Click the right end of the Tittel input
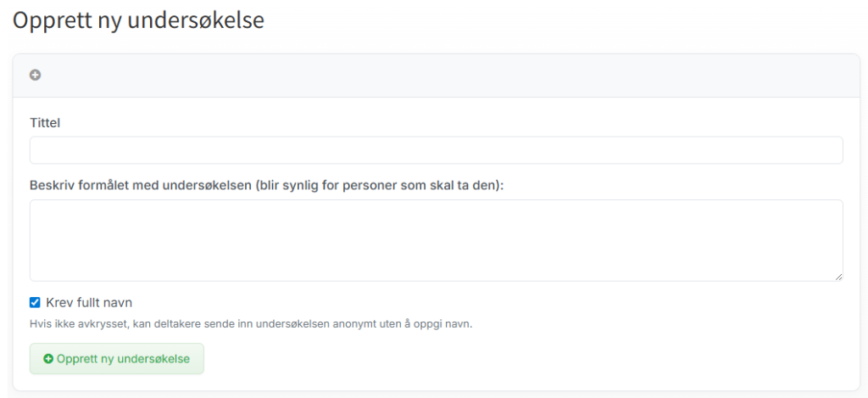Image resolution: width=868 pixels, height=398 pixels. click(x=822, y=150)
